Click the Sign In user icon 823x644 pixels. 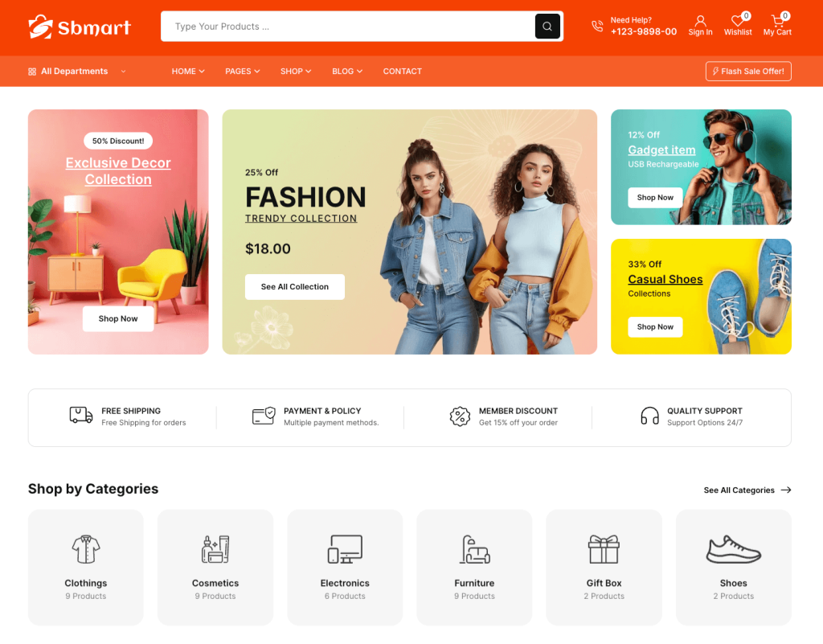(x=700, y=21)
